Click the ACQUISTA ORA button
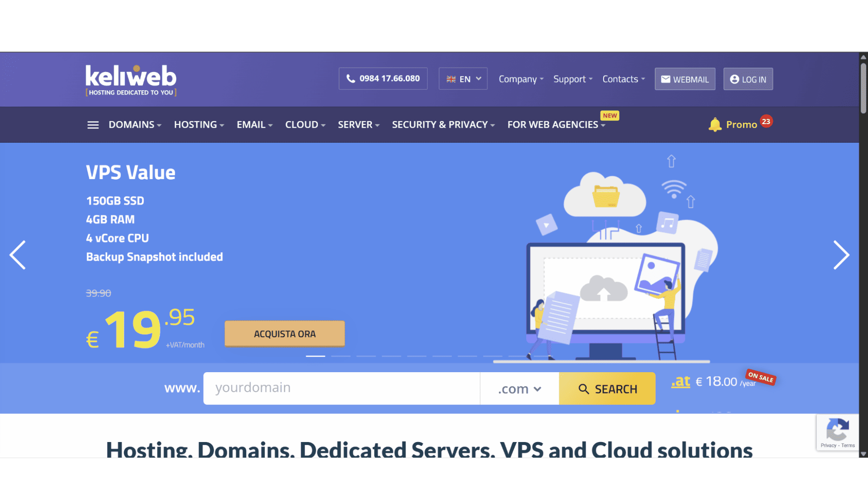Image resolution: width=868 pixels, height=488 pixels. [285, 334]
